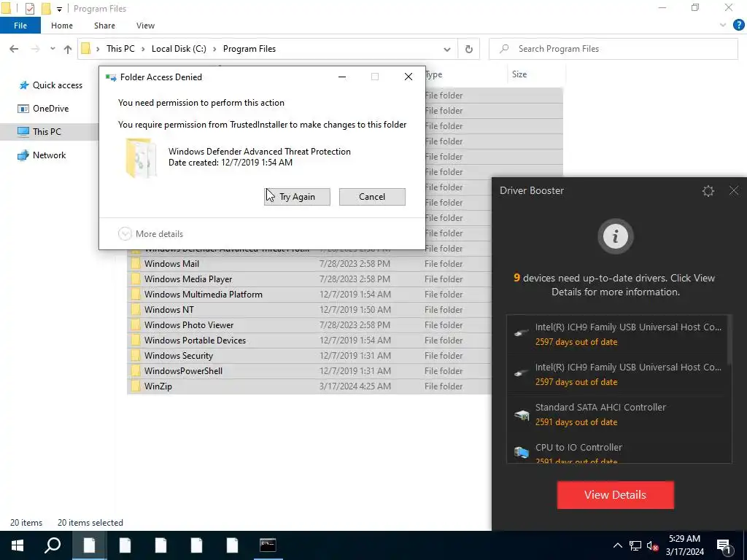Click the Quick Access Toolbar properties checkmark icon
Viewport: 747px width, 560px height.
click(29, 9)
